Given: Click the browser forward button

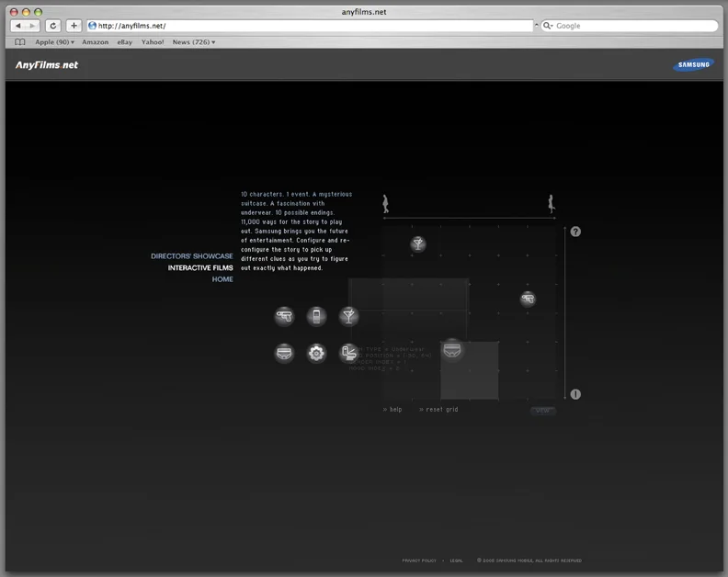Looking at the screenshot, I should pos(32,26).
